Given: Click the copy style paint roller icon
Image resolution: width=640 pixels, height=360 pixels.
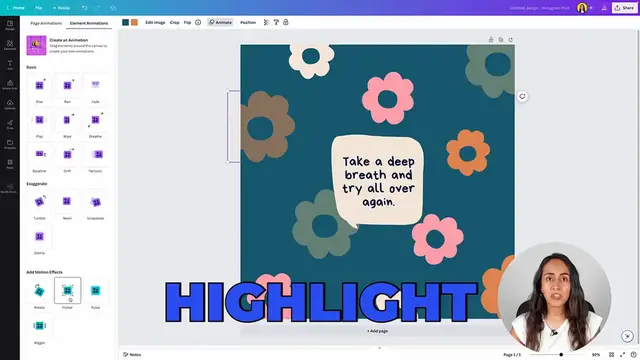Looking at the screenshot, I should pyautogui.click(x=276, y=22).
